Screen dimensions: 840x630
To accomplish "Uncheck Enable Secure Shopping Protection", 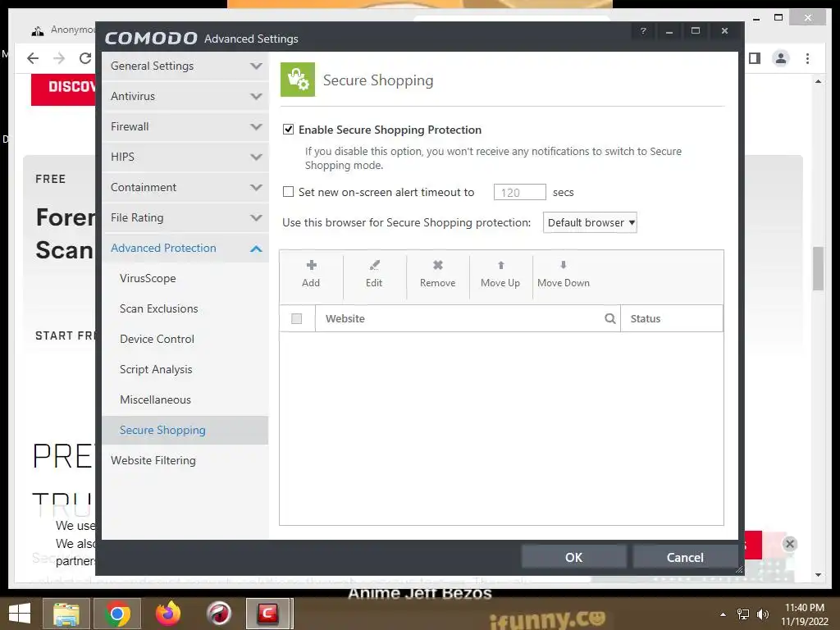I will point(288,129).
